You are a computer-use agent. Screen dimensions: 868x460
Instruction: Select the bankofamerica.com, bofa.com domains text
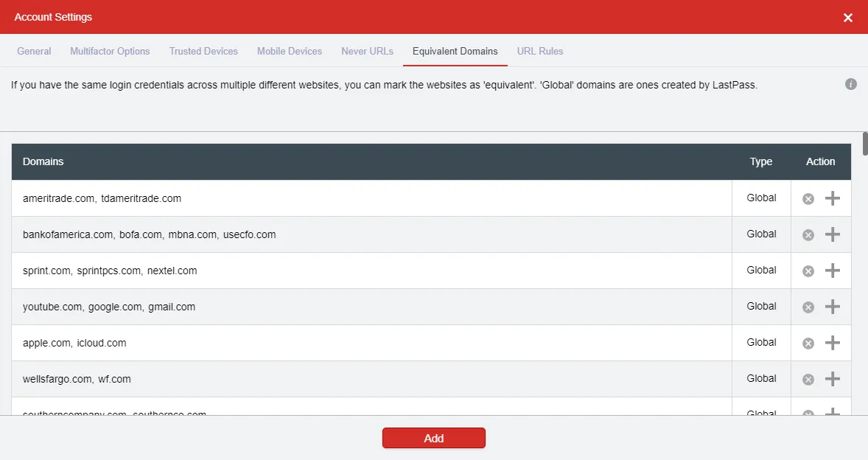click(150, 234)
